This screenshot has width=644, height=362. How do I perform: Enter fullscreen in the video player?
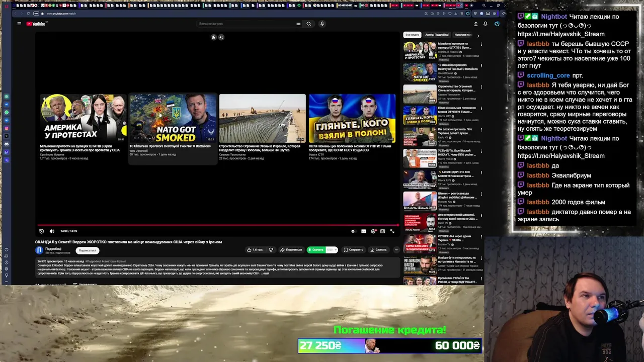(392, 231)
